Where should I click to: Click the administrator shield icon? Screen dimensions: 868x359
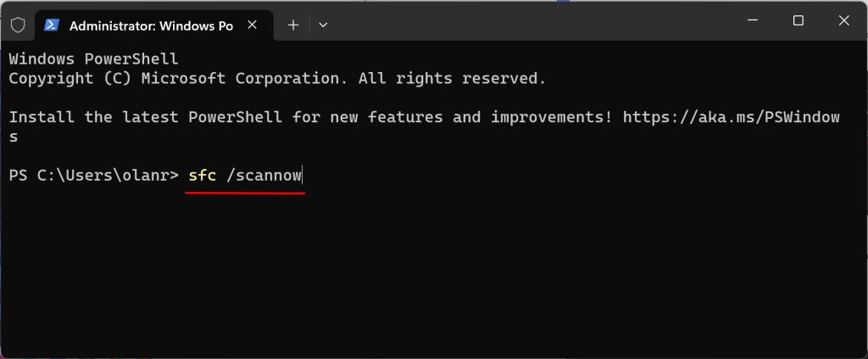click(x=17, y=25)
